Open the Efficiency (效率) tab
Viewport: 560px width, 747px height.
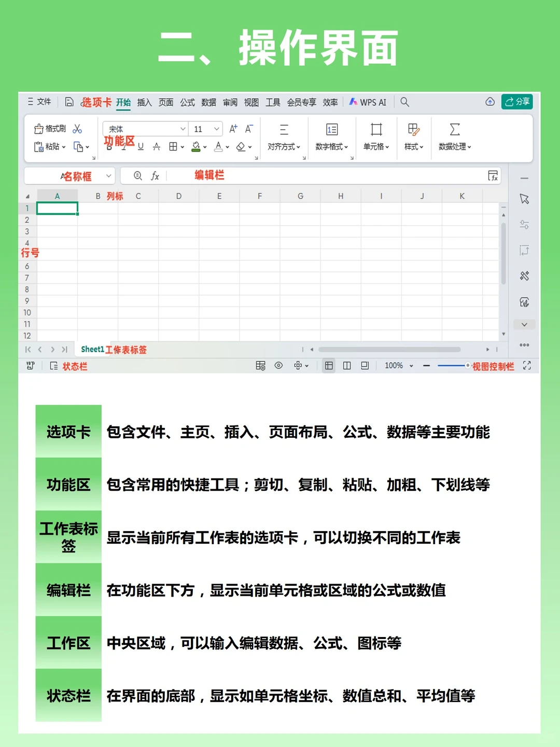tap(330, 102)
